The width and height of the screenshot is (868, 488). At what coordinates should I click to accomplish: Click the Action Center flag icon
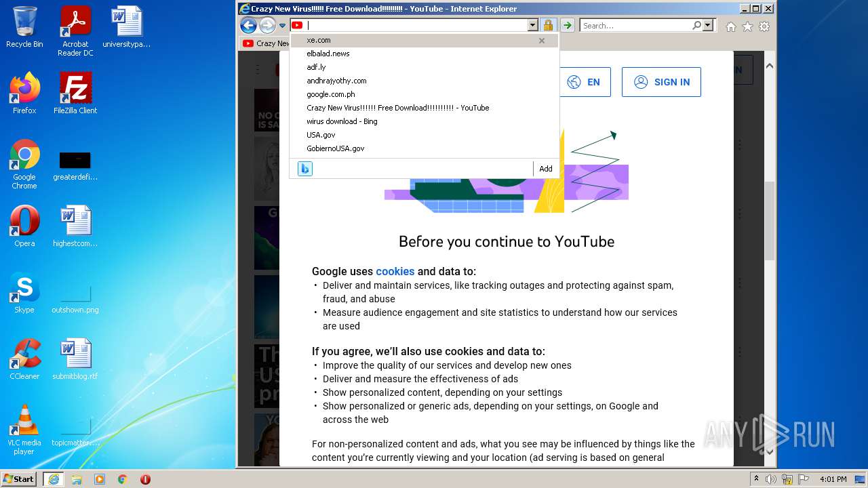(804, 479)
